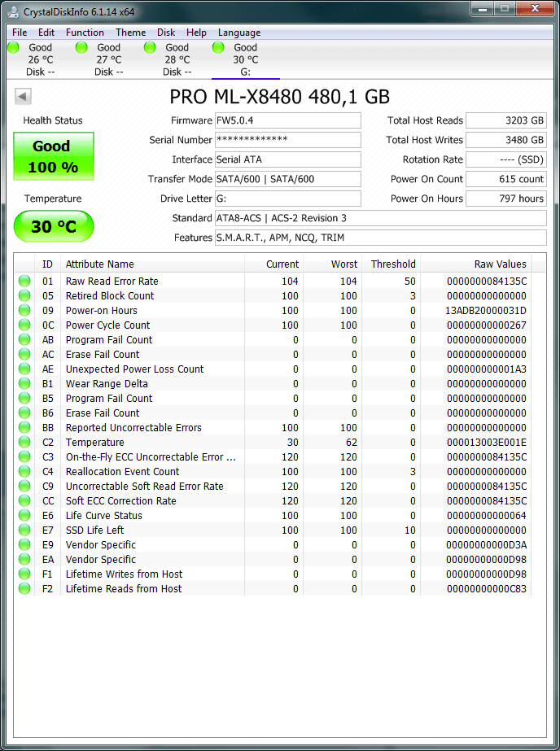This screenshot has height=751, width=560.
Task: Click the Drive Letter G: field
Action: tap(288, 199)
